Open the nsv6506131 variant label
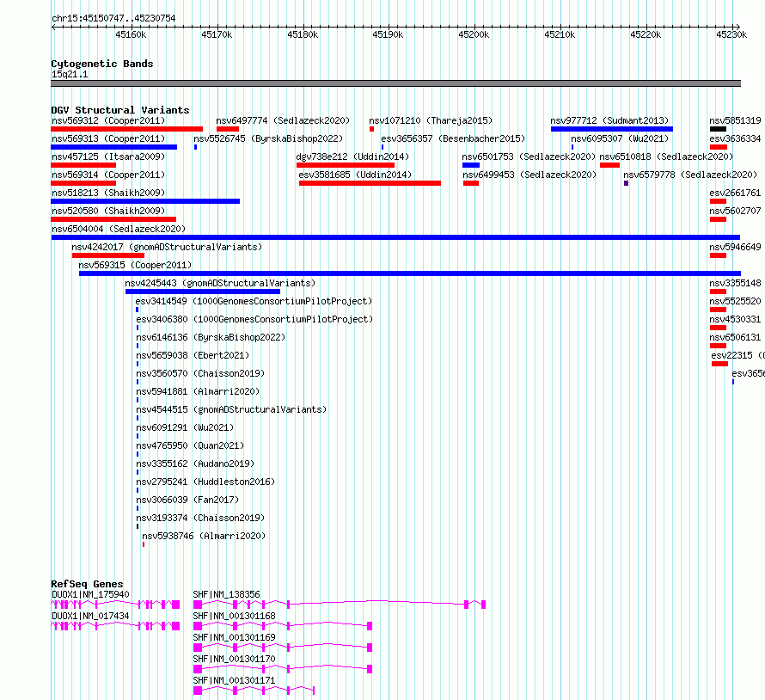 pos(735,337)
